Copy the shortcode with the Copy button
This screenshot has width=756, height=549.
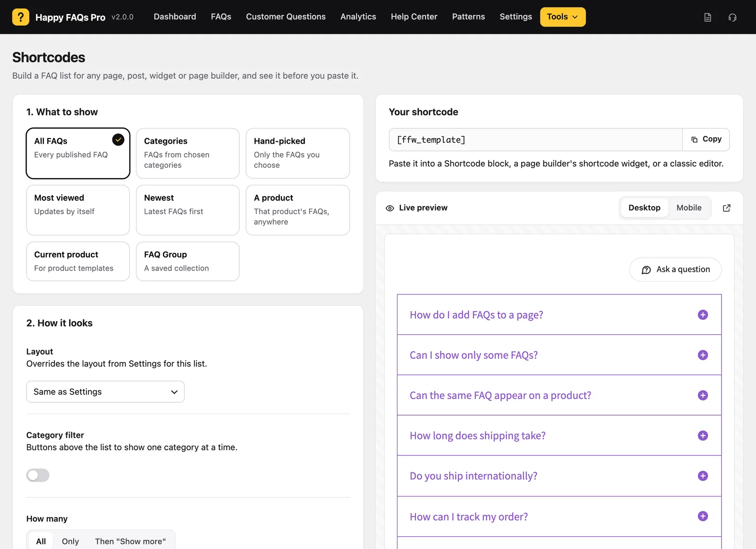[x=706, y=139]
